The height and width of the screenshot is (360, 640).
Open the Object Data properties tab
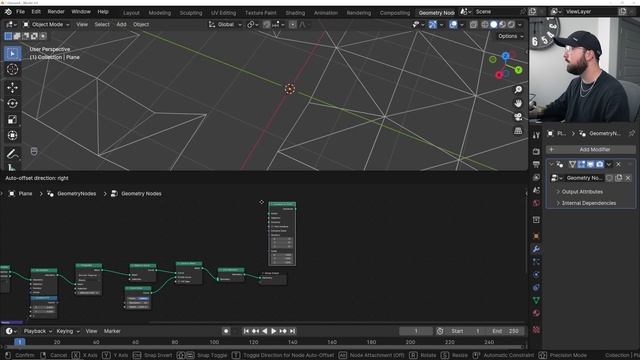click(536, 300)
